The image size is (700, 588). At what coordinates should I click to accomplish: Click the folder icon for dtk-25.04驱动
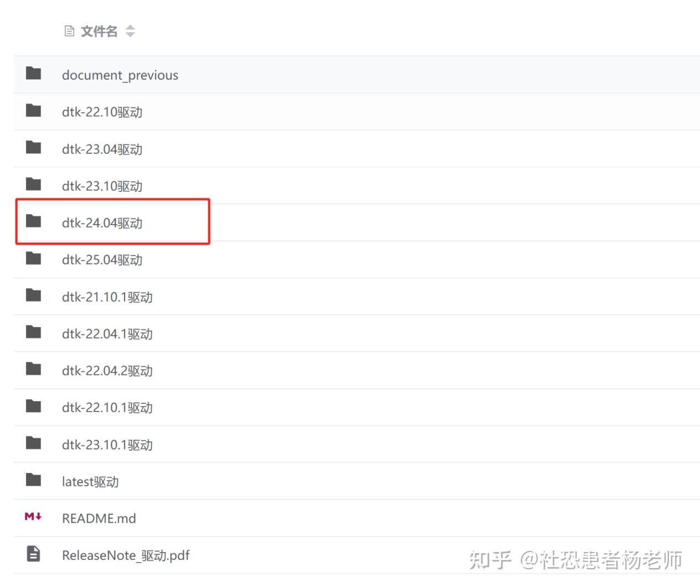[x=33, y=258]
